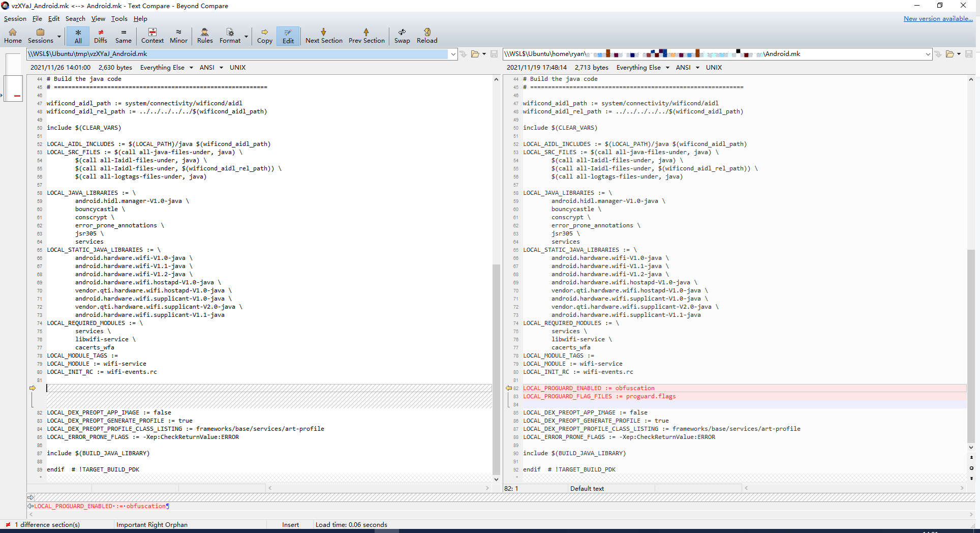Open the Help menu

(140, 19)
